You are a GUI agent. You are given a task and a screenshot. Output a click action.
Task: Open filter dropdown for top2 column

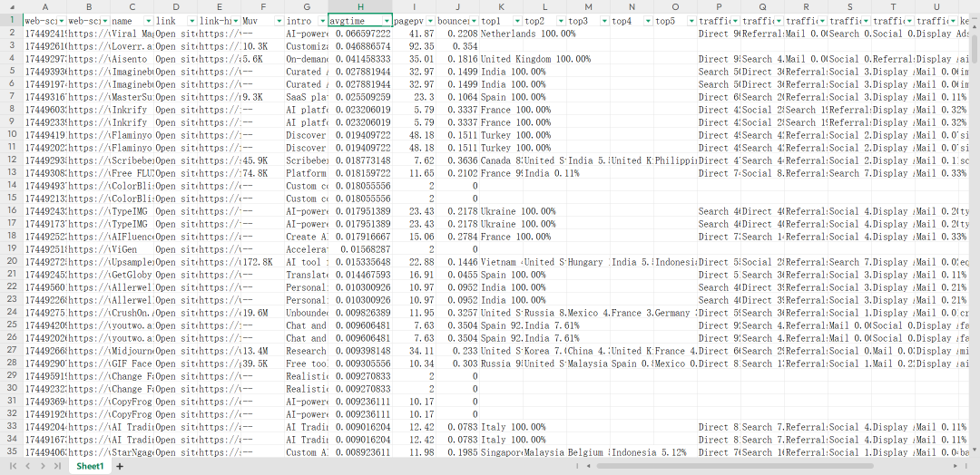click(x=562, y=21)
